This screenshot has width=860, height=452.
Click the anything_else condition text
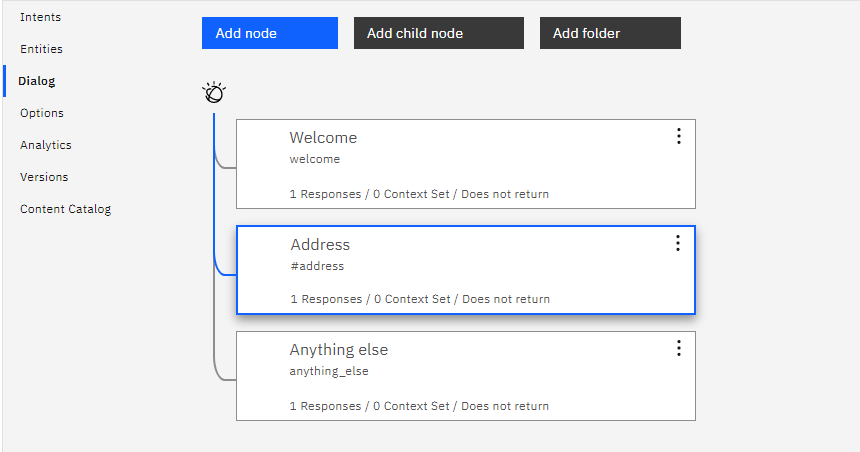tap(329, 371)
